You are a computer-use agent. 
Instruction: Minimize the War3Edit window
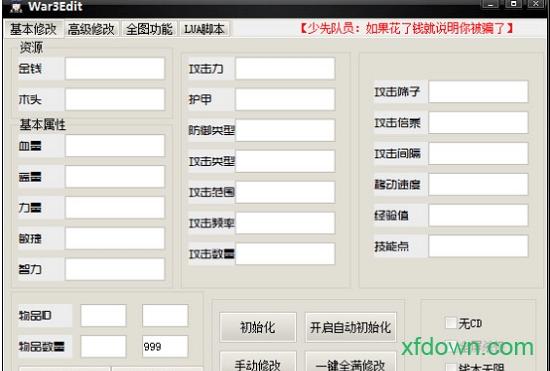(490, 4)
